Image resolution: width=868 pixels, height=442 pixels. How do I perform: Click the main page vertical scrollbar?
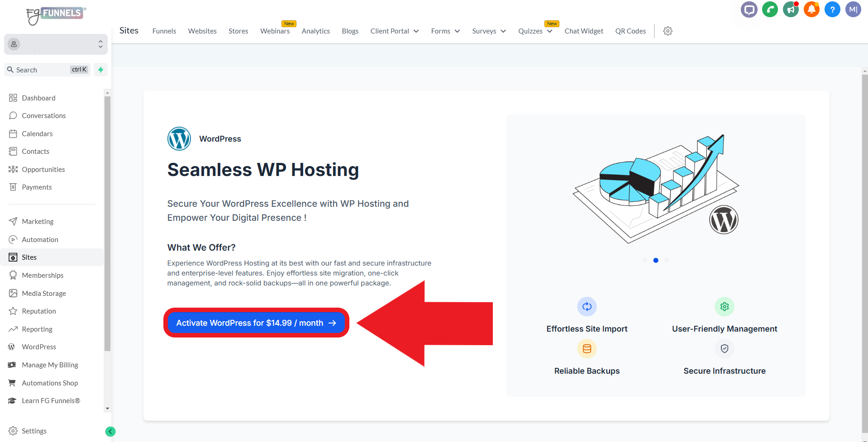(865, 253)
